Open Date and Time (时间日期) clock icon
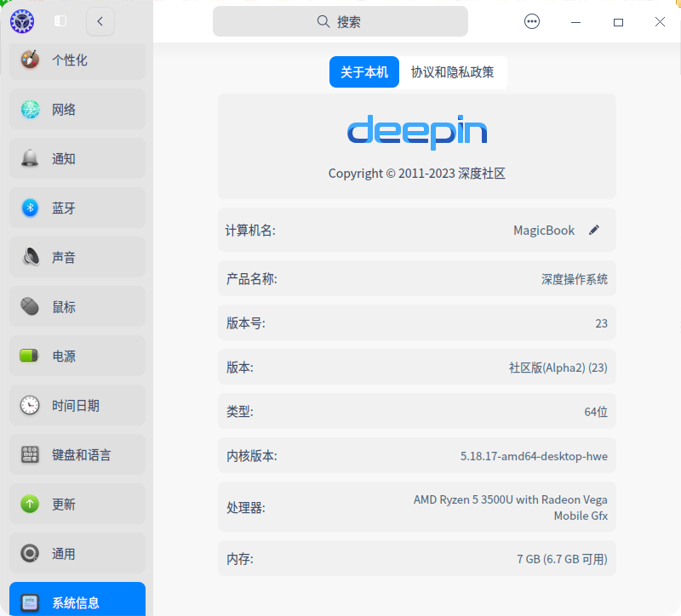The width and height of the screenshot is (681, 616). (30, 405)
